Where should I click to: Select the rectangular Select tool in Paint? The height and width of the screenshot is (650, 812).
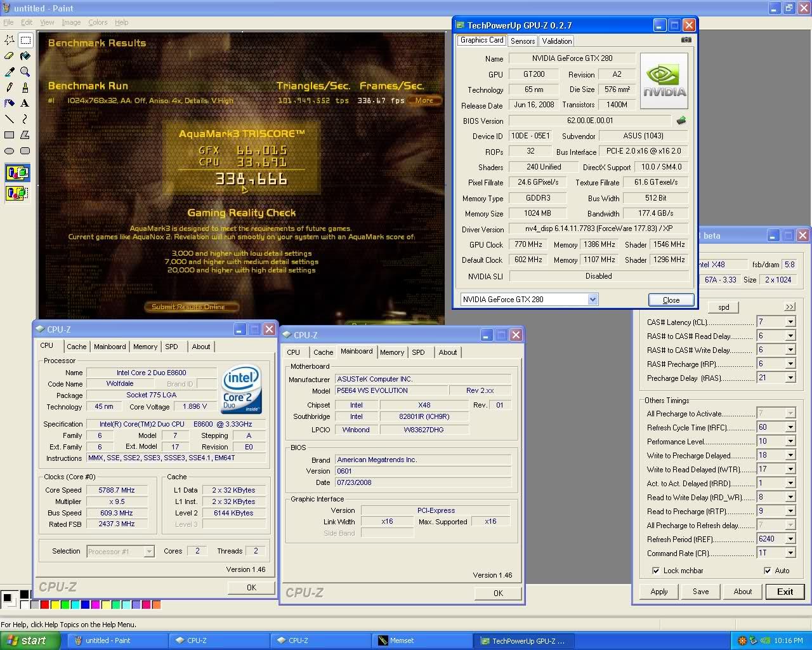point(25,40)
